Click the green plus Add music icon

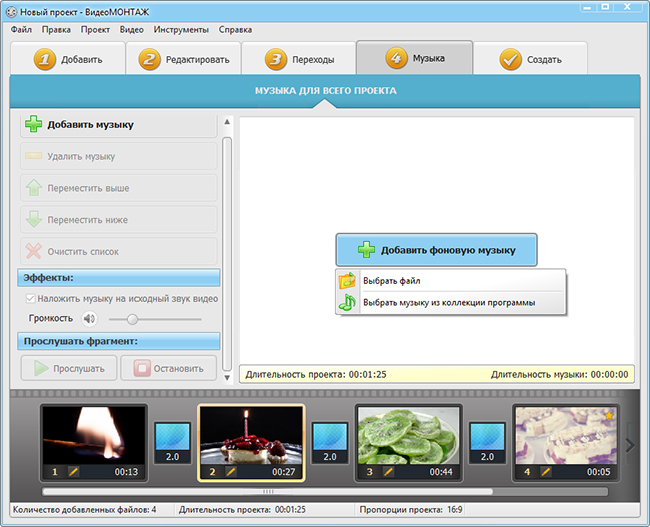34,124
